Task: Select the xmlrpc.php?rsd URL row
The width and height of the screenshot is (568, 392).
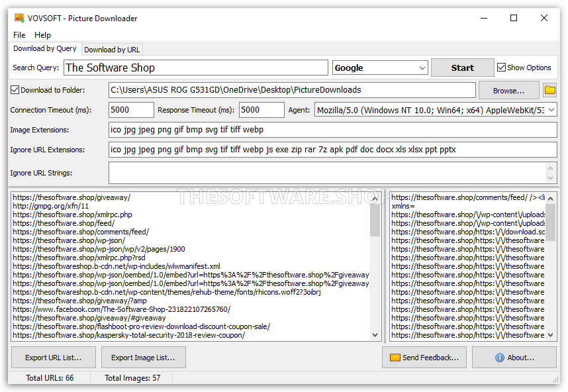Action: (79, 258)
